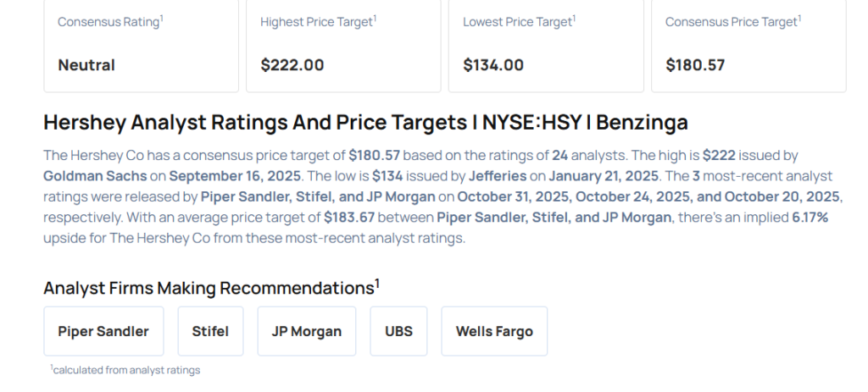
Task: Click the $134.00 value in the card
Action: pos(493,64)
